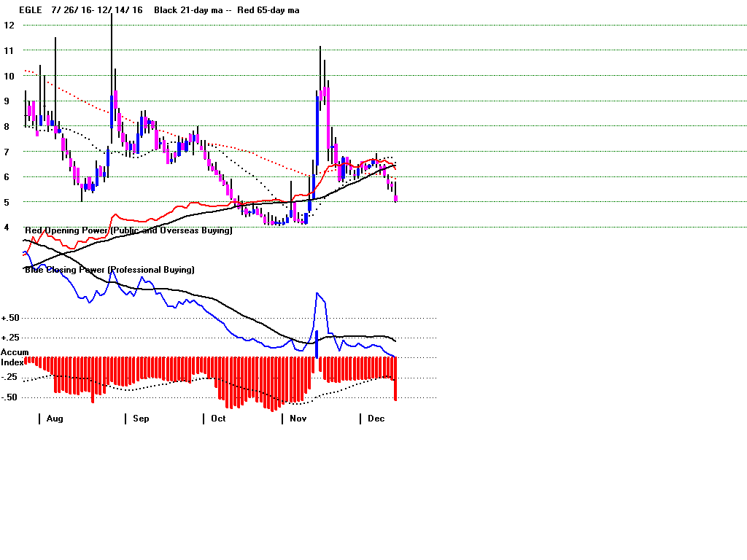The height and width of the screenshot is (560, 747).
Task: Click the Sep month marker
Action: (x=141, y=419)
